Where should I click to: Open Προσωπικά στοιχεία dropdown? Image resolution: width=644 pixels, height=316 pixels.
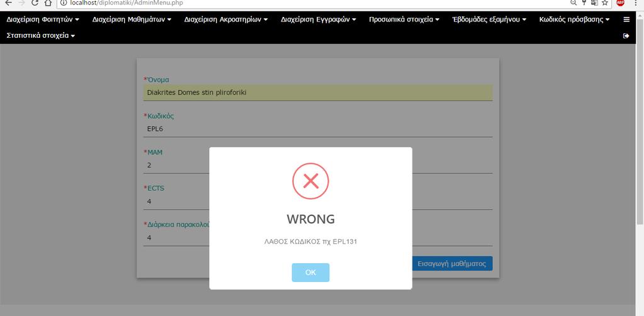(x=404, y=20)
